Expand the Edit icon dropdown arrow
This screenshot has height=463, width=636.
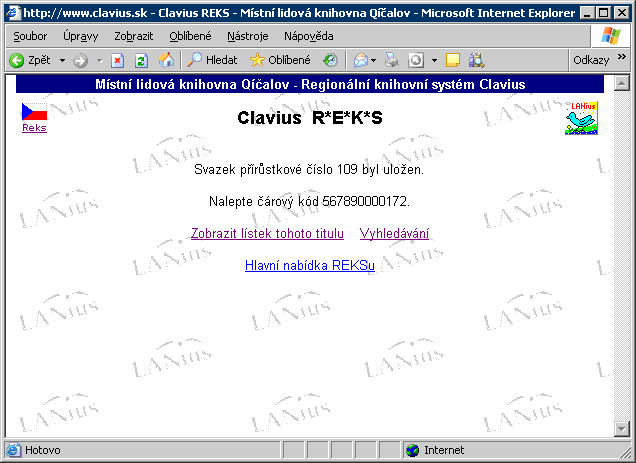pos(434,60)
